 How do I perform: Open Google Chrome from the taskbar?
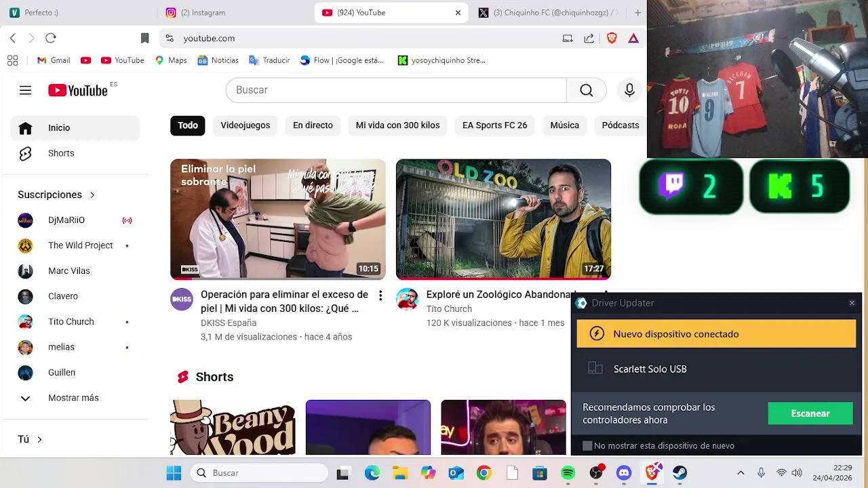(x=484, y=473)
